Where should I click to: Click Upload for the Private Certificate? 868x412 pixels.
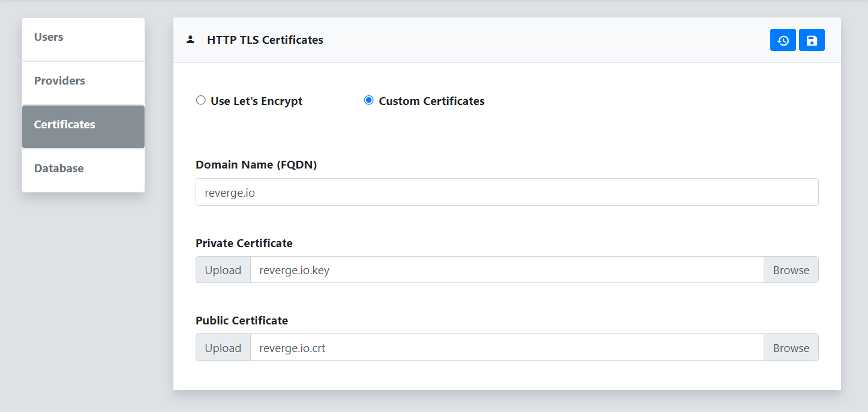223,270
